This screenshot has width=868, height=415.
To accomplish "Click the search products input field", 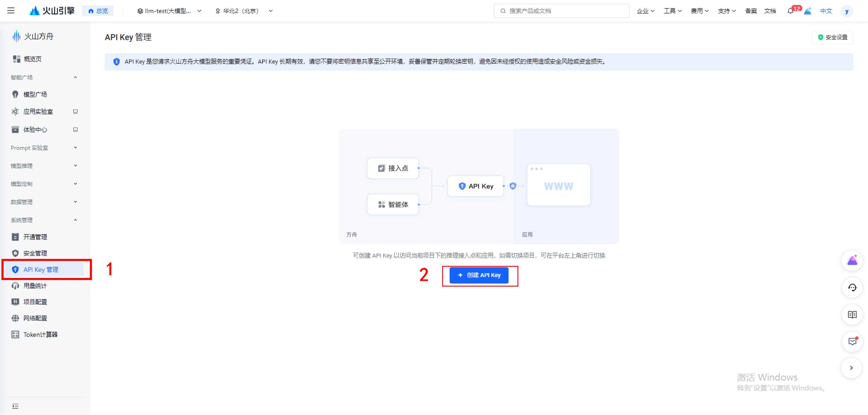I will coord(561,11).
